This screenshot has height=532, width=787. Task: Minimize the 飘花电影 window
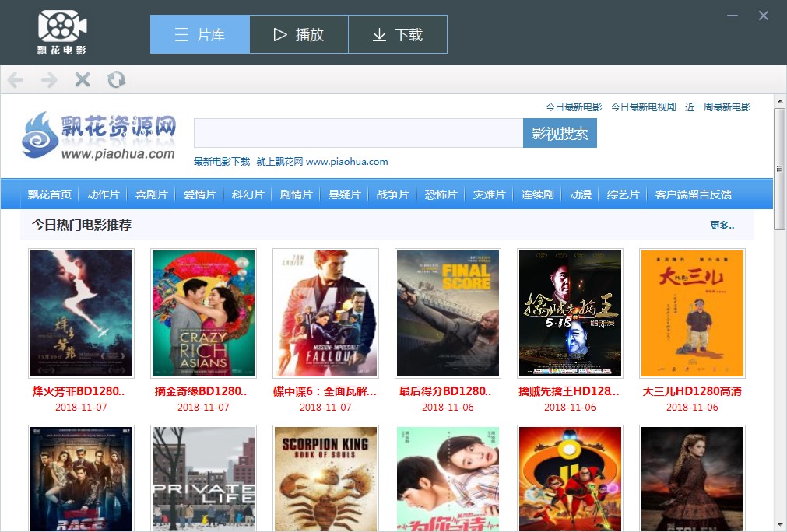(733, 16)
